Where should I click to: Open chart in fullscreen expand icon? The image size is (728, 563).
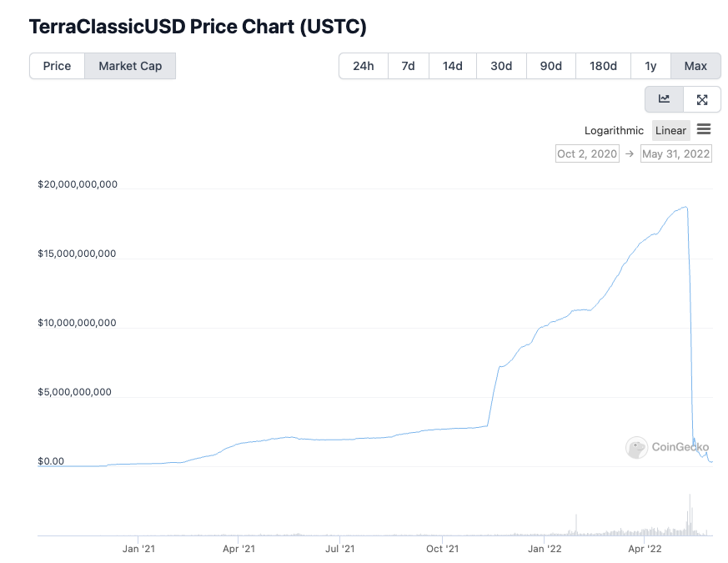coord(702,99)
